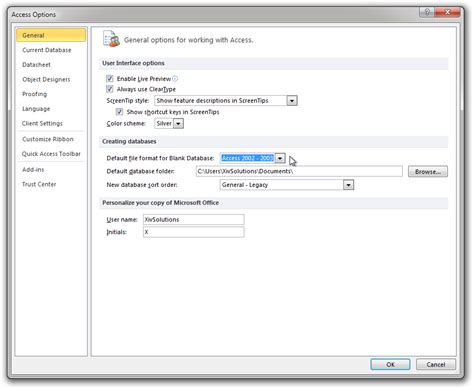Screen dimensions: 474x389
Task: Dismiss dialog with Cancel button
Action: 436,364
